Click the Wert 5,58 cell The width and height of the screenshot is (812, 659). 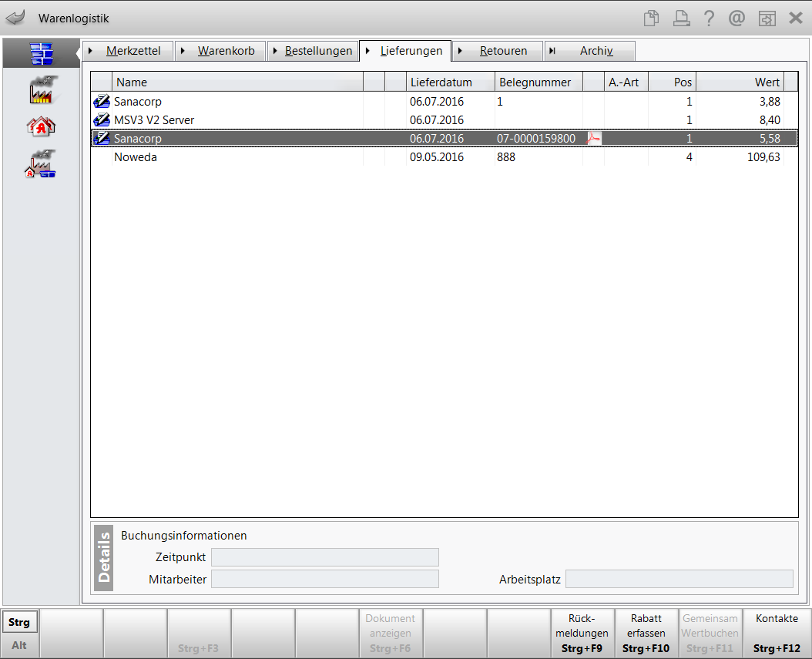click(770, 138)
